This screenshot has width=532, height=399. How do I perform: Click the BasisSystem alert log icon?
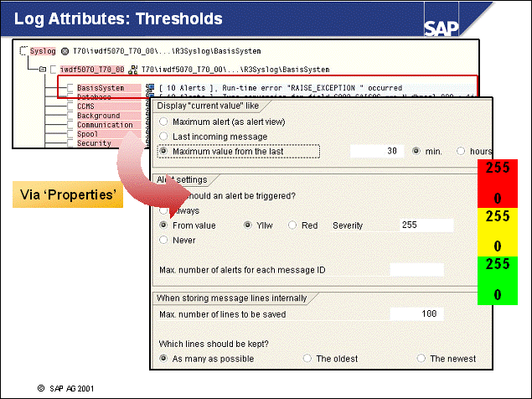[x=149, y=87]
